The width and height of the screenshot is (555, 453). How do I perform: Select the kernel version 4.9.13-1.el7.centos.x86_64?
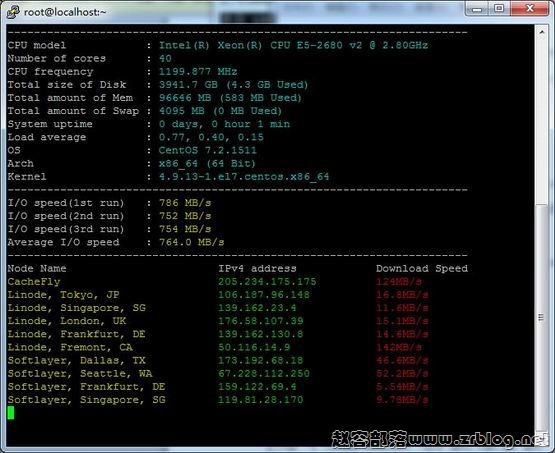point(244,177)
